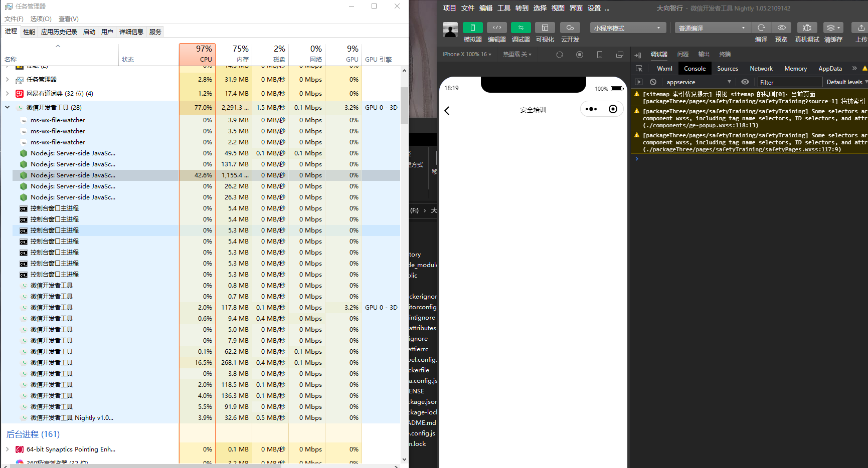This screenshot has width=868, height=468.
Task: Switch to the 输出 output tab
Action: coord(704,54)
